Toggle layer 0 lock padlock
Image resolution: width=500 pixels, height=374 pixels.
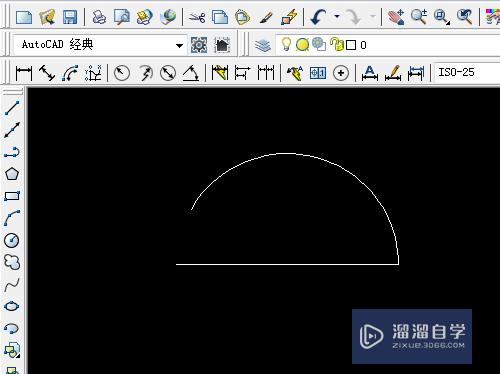click(x=337, y=44)
